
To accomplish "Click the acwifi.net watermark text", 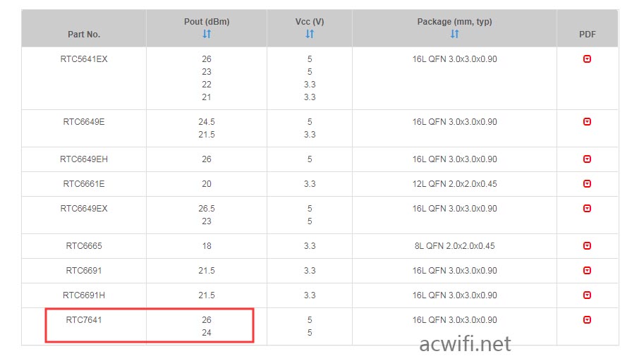I will pyautogui.click(x=465, y=343).
